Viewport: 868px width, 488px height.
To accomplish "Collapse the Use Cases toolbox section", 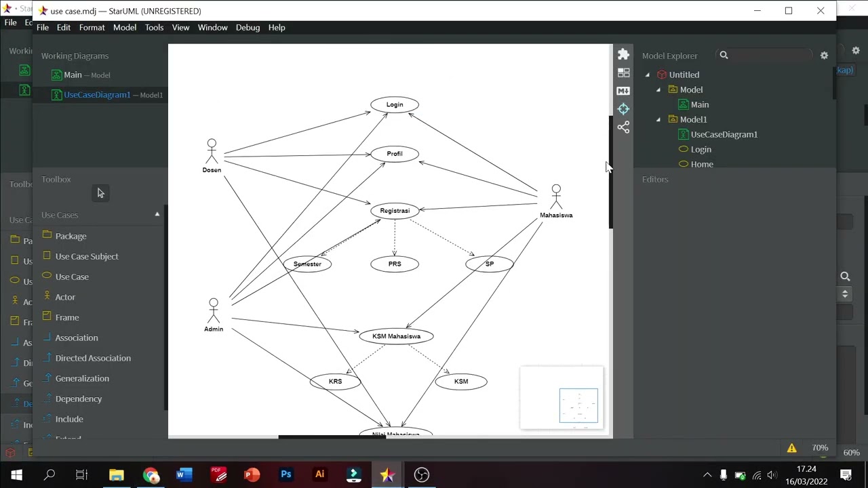I will pyautogui.click(x=157, y=215).
